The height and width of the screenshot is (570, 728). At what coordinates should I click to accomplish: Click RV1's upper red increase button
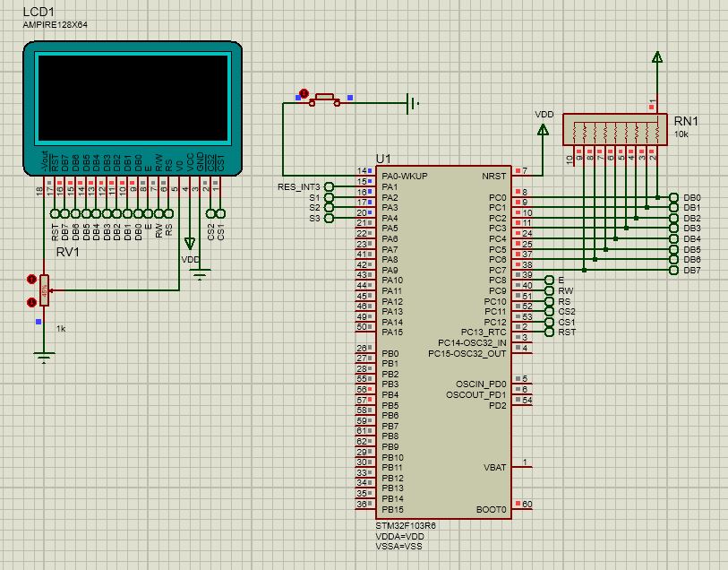tap(31, 280)
